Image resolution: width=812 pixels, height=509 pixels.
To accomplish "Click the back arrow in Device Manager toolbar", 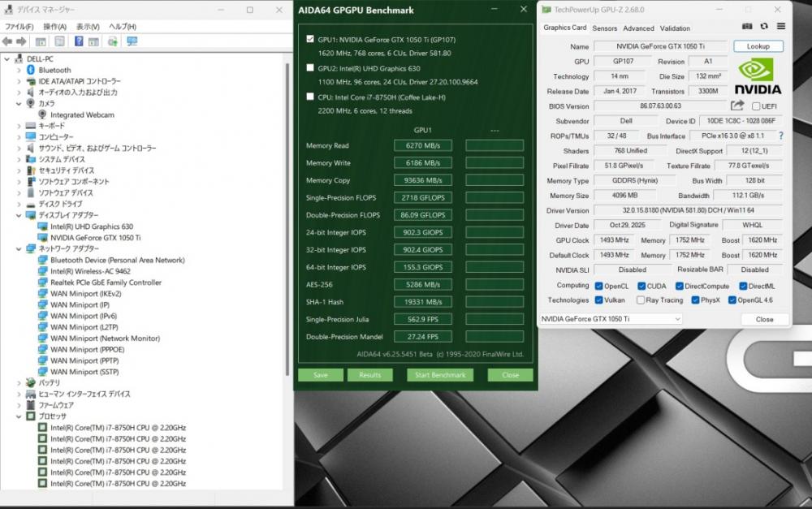I will pyautogui.click(x=8, y=41).
